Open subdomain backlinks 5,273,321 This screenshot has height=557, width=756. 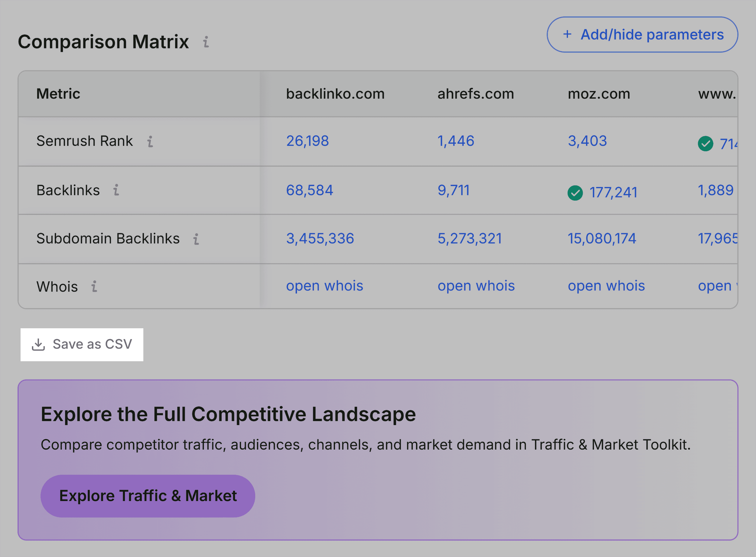(x=470, y=239)
